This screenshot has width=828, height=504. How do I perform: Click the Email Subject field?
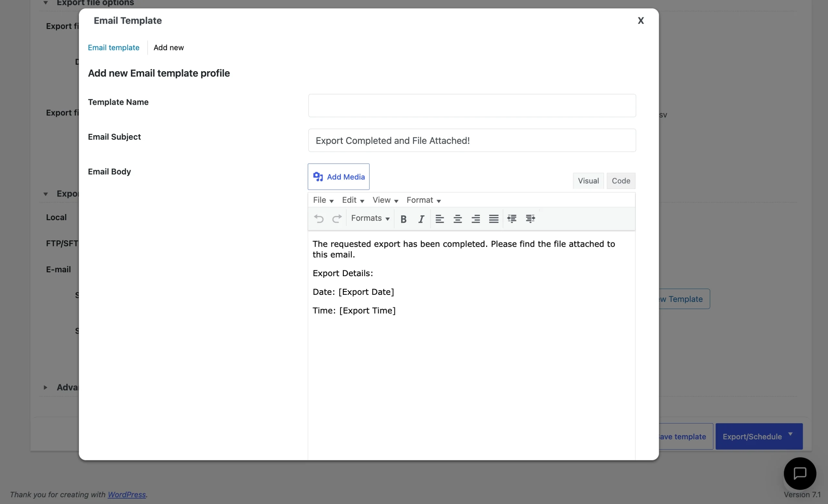[x=472, y=140]
